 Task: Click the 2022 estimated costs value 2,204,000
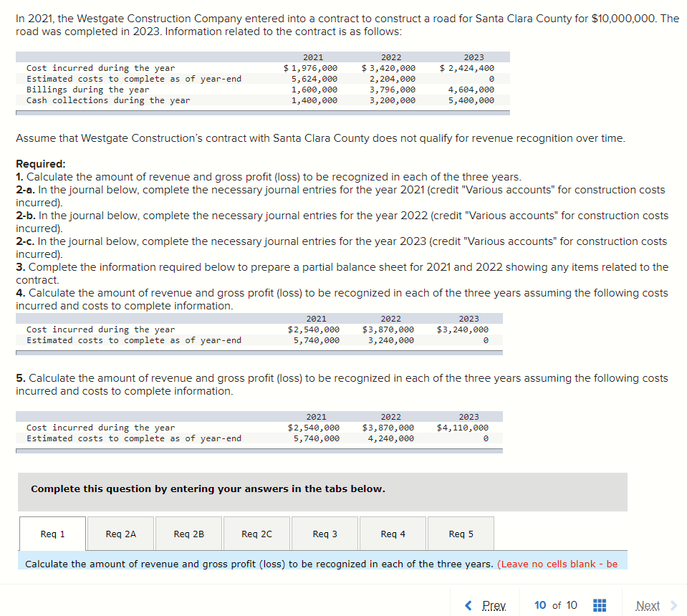393,79
